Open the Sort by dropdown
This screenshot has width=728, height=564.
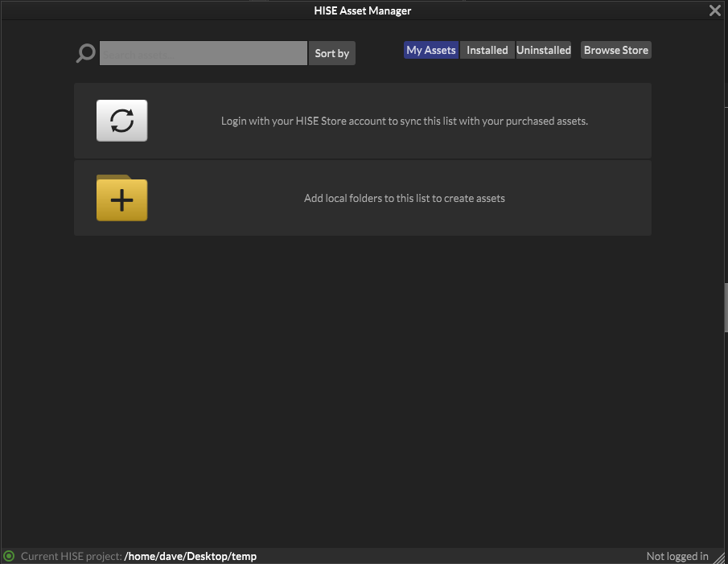point(331,54)
